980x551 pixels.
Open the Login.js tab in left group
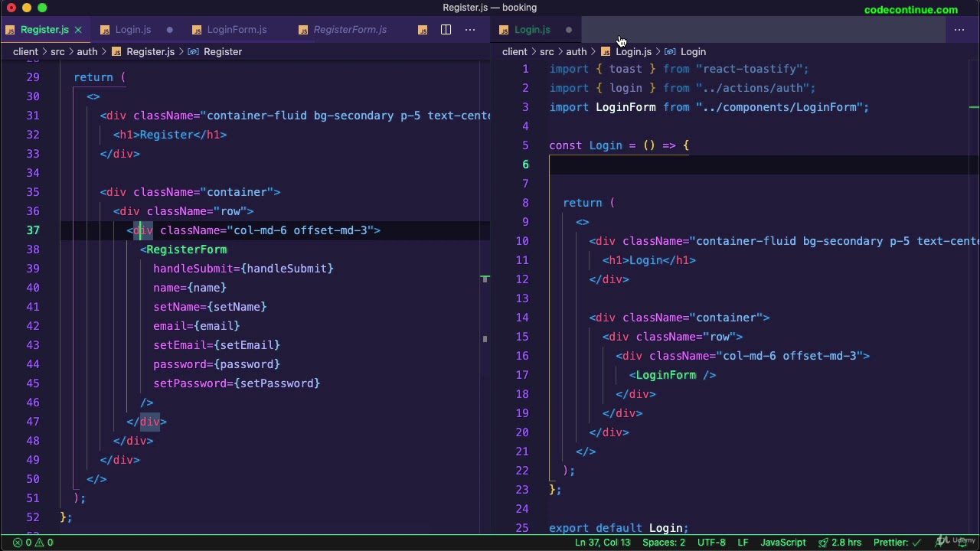tap(133, 30)
